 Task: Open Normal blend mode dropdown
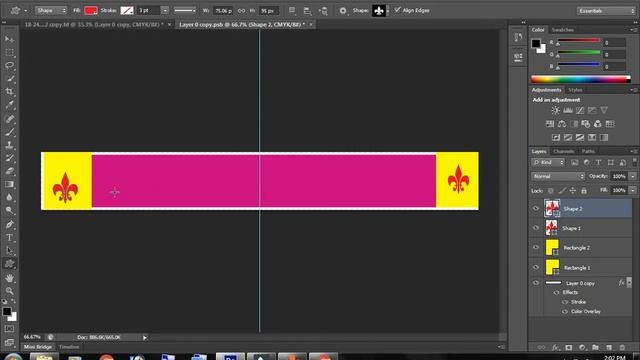pos(558,176)
